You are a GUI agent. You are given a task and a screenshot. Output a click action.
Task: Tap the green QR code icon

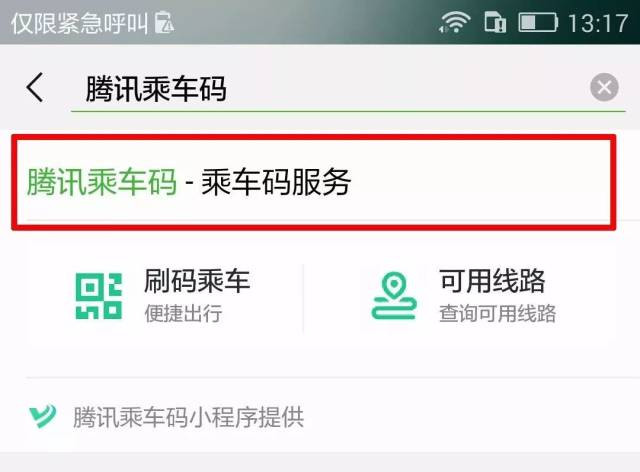pos(99,296)
